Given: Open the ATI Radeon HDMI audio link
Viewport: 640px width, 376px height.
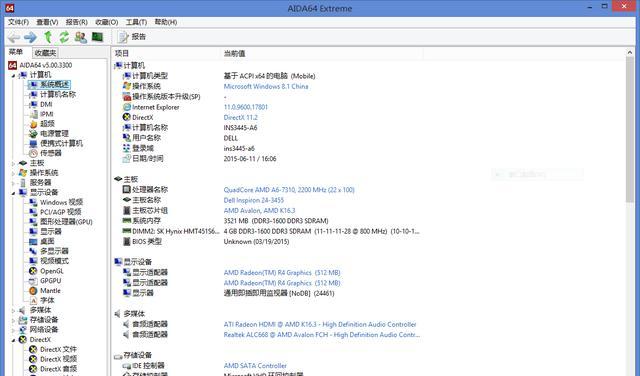Looking at the screenshot, I should coord(320,325).
